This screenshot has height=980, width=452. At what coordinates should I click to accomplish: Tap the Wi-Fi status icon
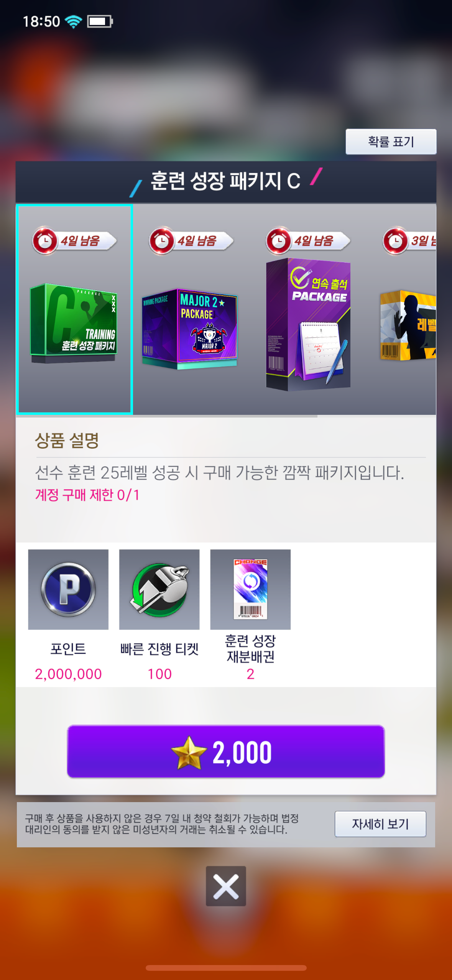coord(74,21)
